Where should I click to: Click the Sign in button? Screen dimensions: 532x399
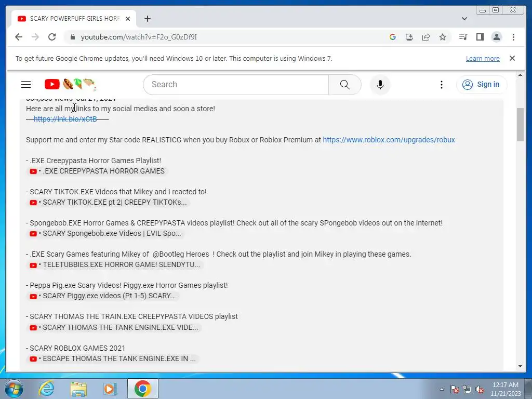click(482, 85)
